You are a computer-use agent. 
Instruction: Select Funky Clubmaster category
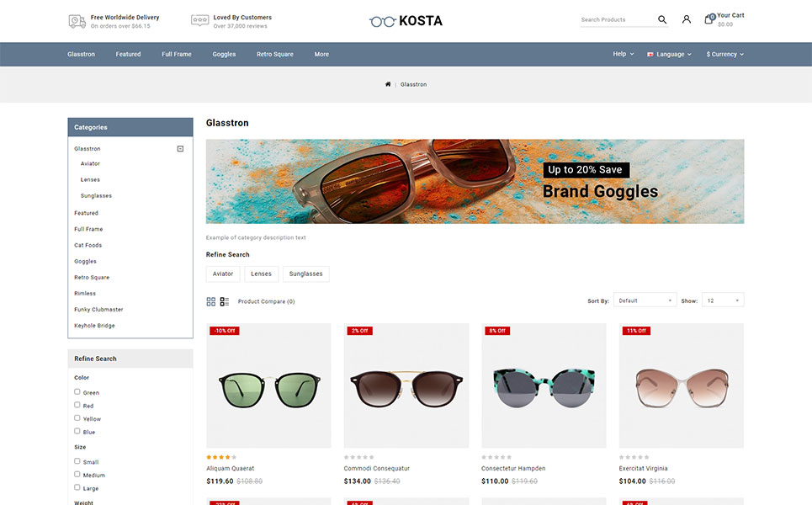98,309
